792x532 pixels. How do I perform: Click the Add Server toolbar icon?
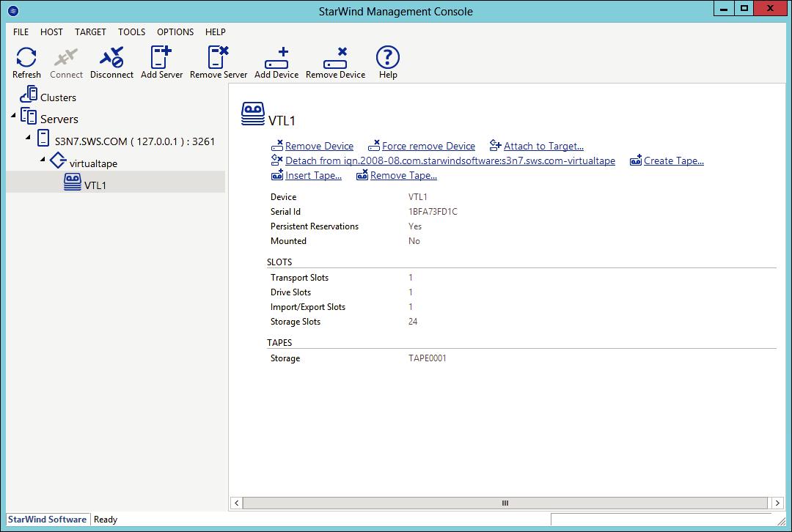pyautogui.click(x=161, y=57)
